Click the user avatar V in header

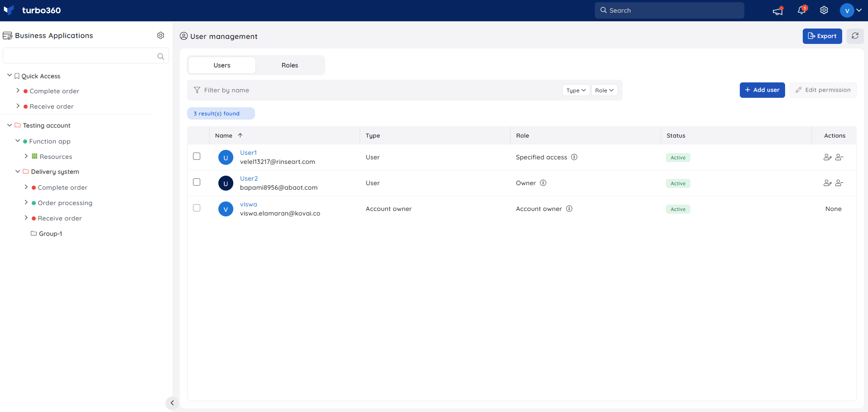(x=847, y=10)
